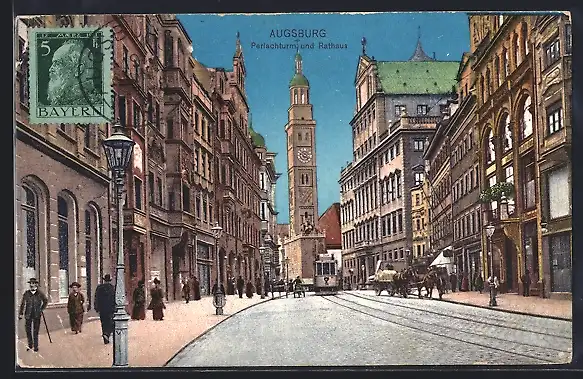Viewport: 583px width, 379px height.
Task: Click the clock face on the tower
Action: [x=304, y=155]
